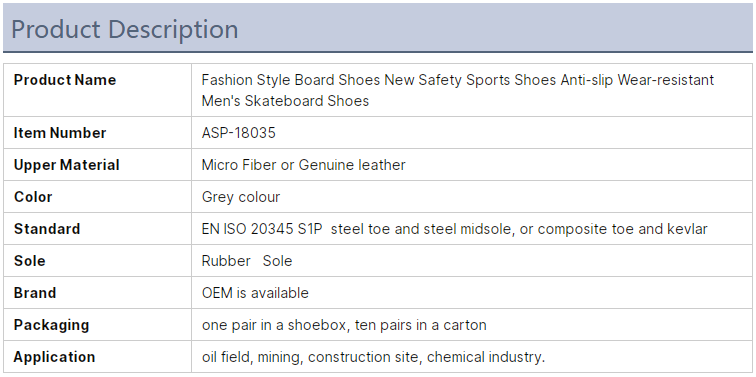Select the Sole label cell
Image resolution: width=756 pixels, height=377 pixels.
pos(97,261)
